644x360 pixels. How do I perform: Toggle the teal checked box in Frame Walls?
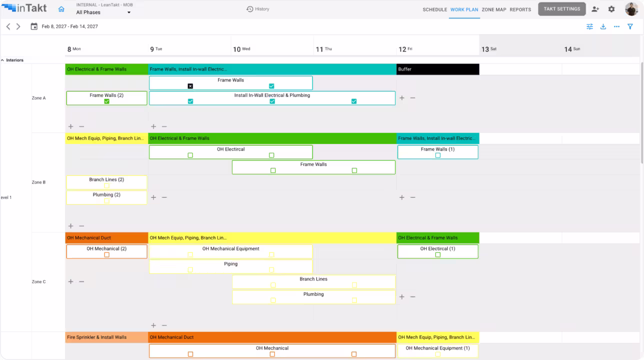[x=271, y=86]
